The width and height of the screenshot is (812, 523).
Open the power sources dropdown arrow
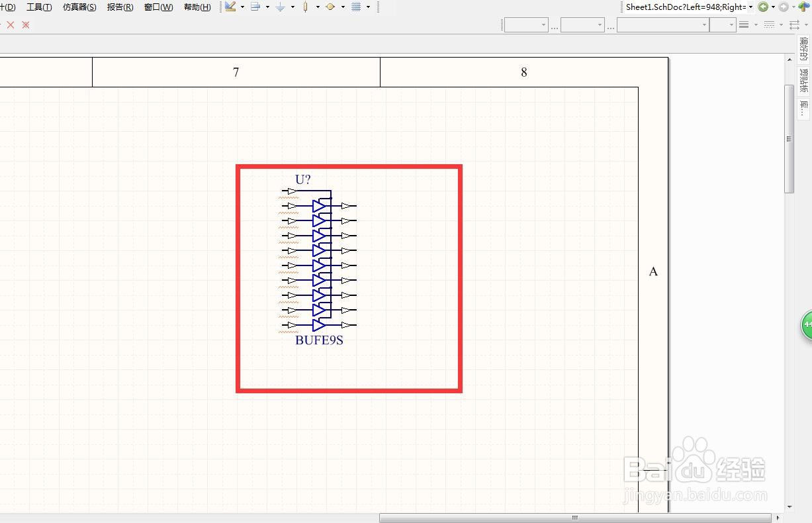tap(293, 7)
